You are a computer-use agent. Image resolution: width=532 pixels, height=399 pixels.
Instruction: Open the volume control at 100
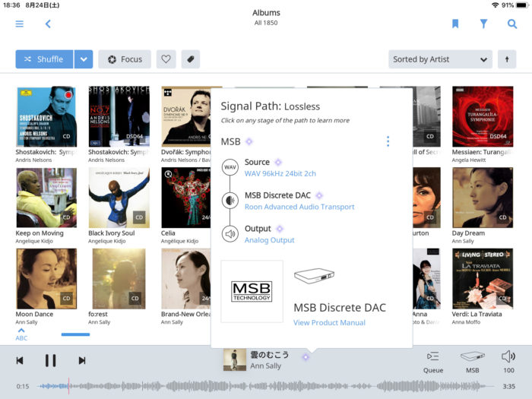pos(508,362)
